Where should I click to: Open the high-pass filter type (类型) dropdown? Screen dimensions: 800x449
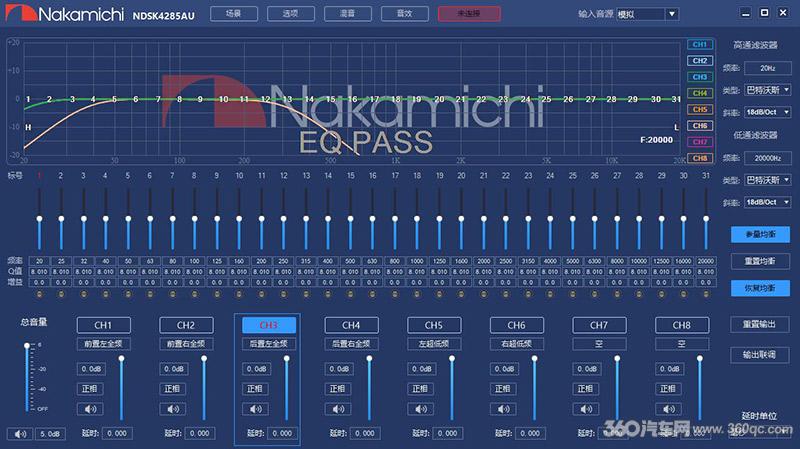(x=768, y=90)
